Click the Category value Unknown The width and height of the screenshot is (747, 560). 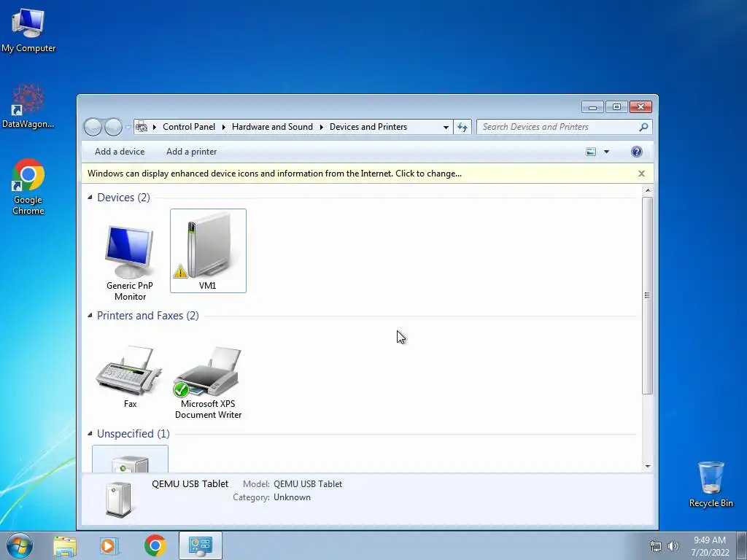coord(292,497)
